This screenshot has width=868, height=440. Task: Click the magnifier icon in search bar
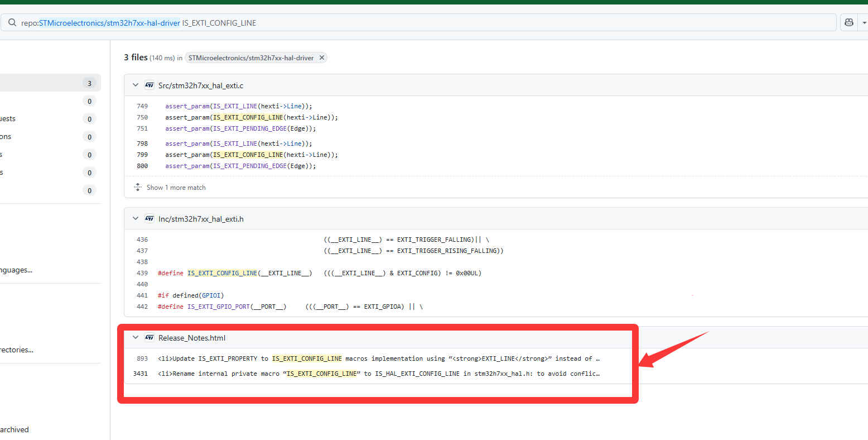(12, 23)
